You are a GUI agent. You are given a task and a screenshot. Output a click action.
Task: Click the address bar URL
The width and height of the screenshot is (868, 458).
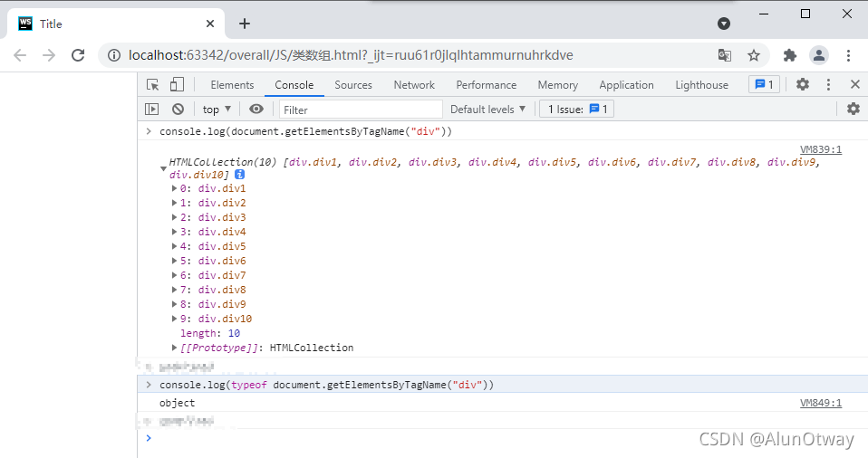351,55
